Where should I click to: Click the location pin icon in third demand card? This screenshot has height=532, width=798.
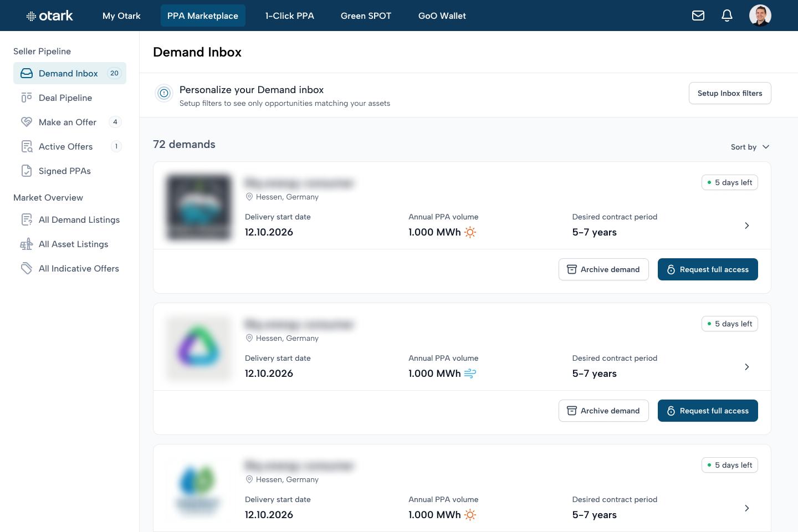point(249,479)
